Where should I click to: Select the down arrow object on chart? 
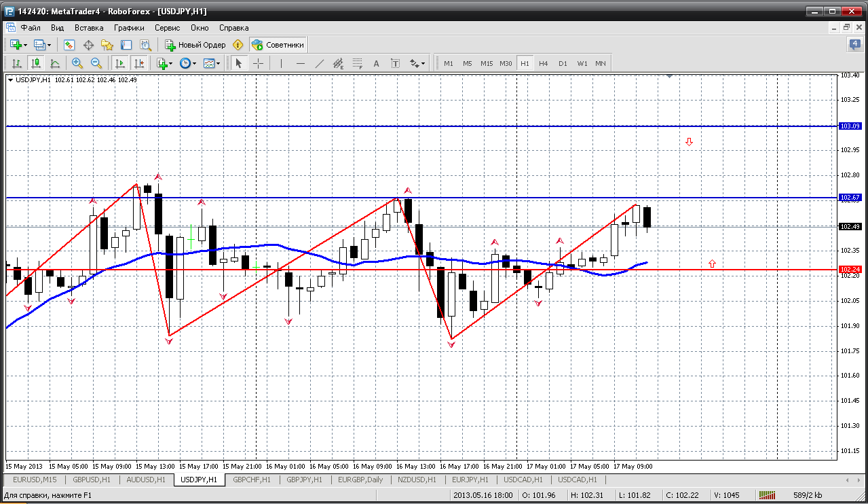[689, 142]
